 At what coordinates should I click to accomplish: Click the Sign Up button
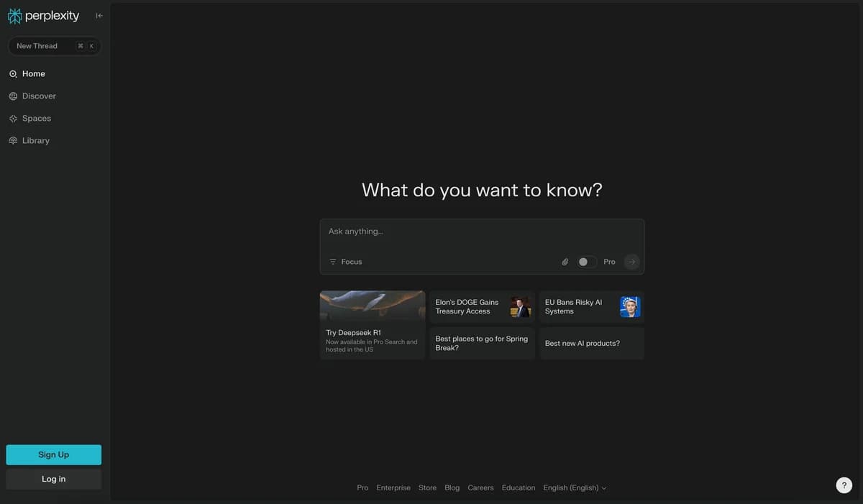tap(54, 454)
